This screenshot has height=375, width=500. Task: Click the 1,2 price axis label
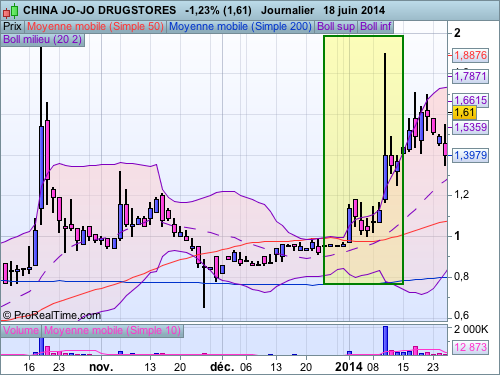tap(462, 194)
